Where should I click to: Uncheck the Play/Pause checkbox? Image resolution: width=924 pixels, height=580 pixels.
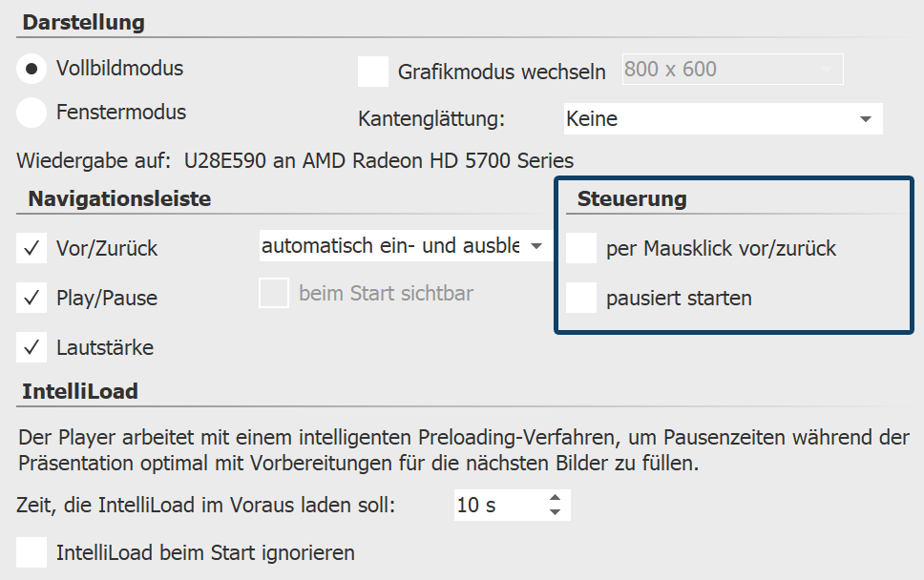(x=31, y=299)
